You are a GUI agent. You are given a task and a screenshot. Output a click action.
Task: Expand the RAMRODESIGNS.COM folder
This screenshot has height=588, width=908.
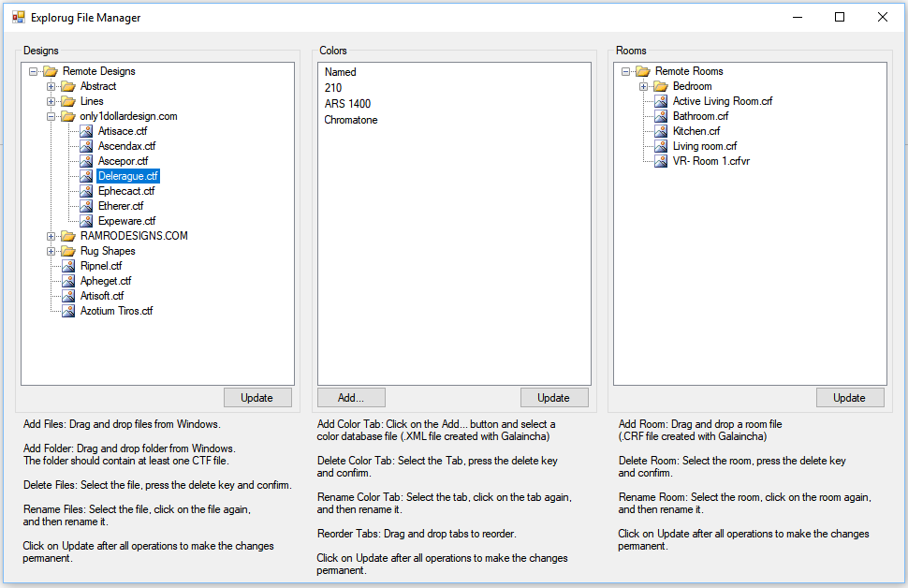tap(51, 236)
